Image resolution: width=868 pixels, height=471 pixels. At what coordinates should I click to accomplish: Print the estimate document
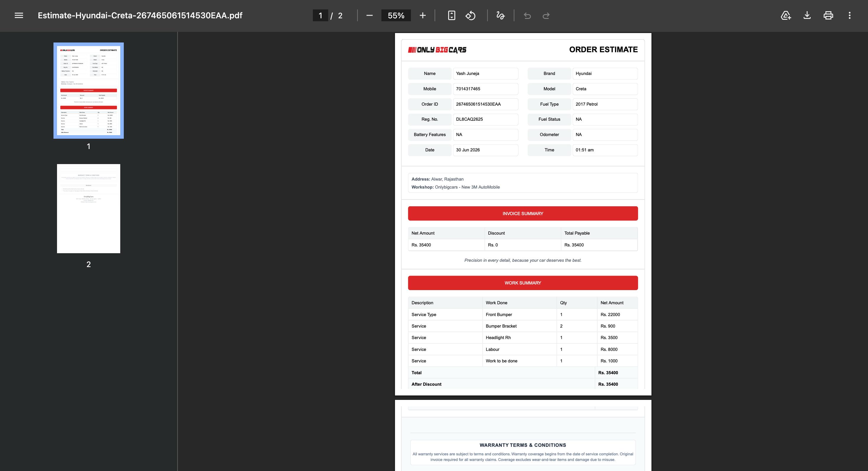click(828, 15)
